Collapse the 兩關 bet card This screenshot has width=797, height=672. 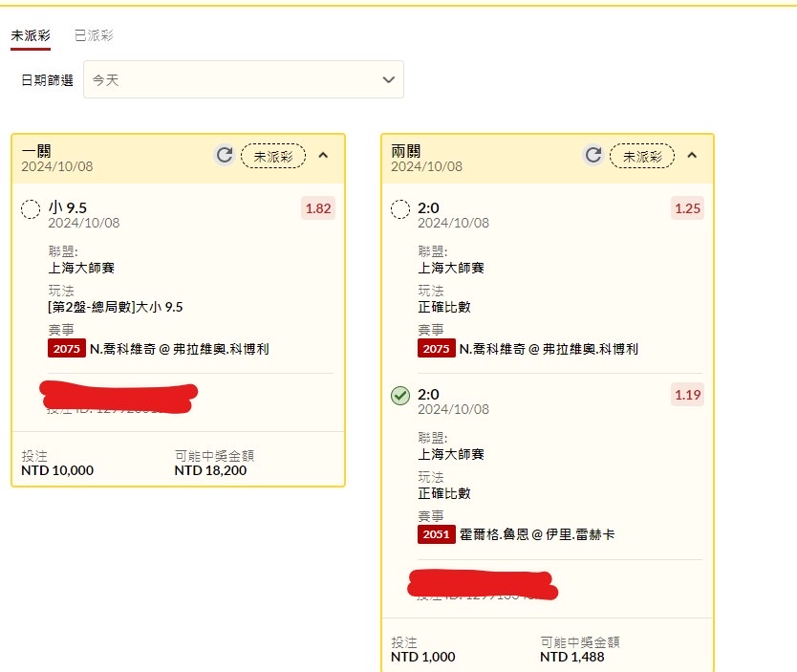[x=692, y=155]
